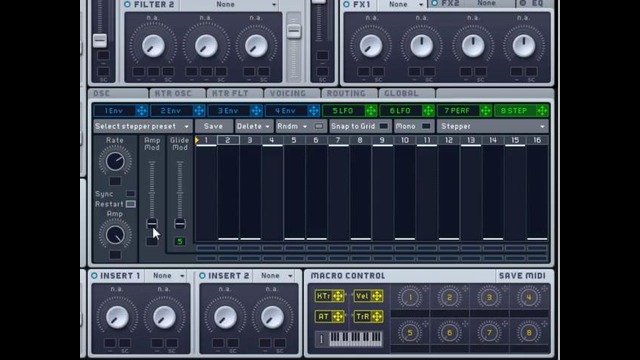640x360 pixels.
Task: Click the Glide Mod slider handle
Action: tap(180, 223)
